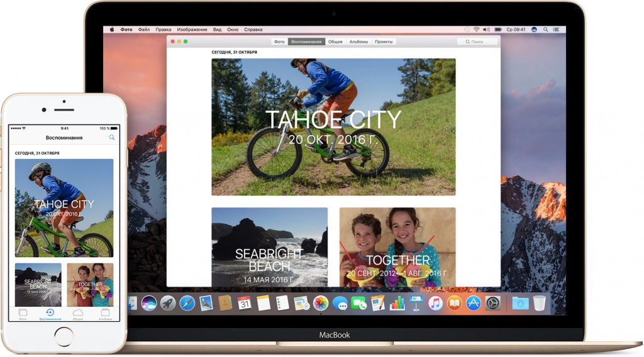This screenshot has height=357, width=644.
Task: Open Notification Center list icon
Action: [556, 30]
